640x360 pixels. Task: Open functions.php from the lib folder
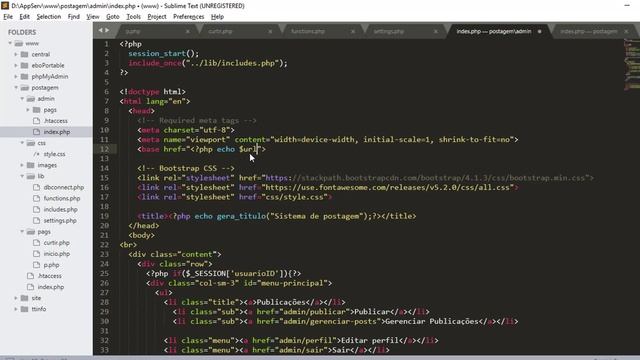tap(62, 198)
